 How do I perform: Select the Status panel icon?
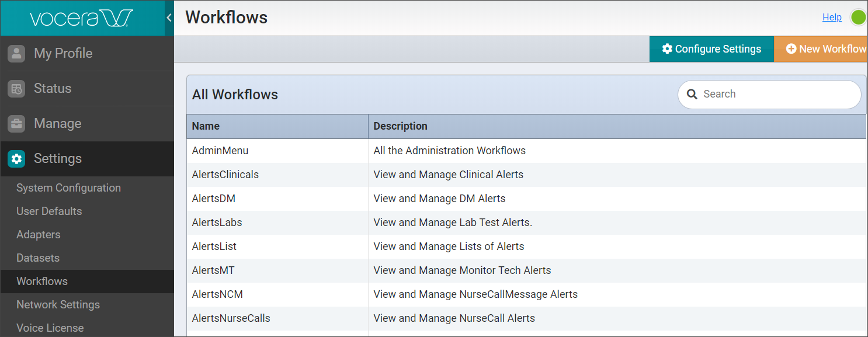click(16, 88)
